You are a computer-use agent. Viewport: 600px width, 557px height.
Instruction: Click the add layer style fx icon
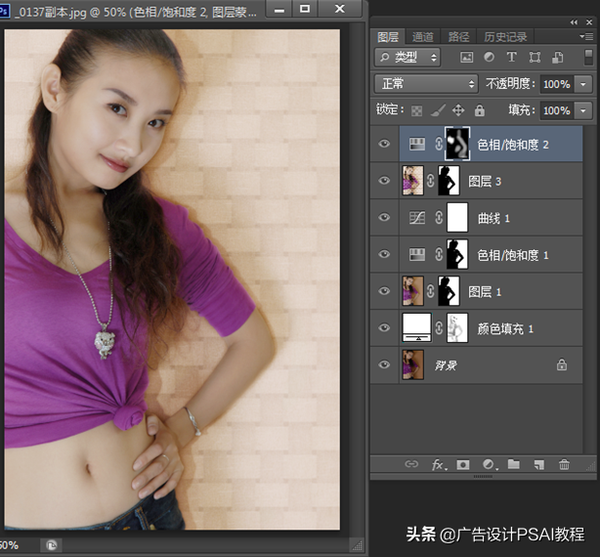438,465
